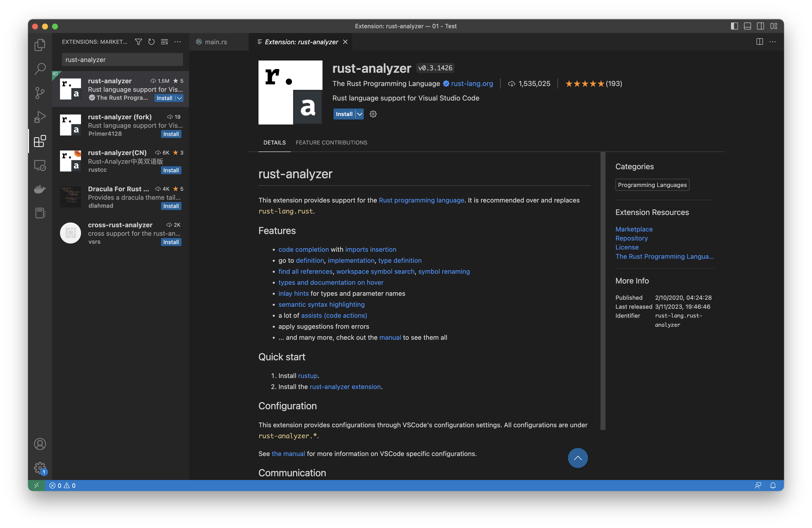This screenshot has width=812, height=528.
Task: Click the extension settings gear beside Install
Action: tap(373, 114)
